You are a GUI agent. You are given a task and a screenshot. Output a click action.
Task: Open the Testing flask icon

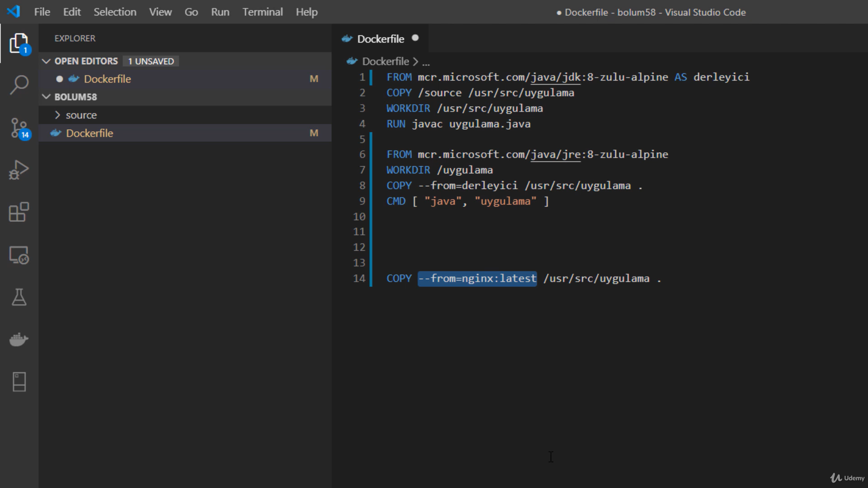click(19, 297)
